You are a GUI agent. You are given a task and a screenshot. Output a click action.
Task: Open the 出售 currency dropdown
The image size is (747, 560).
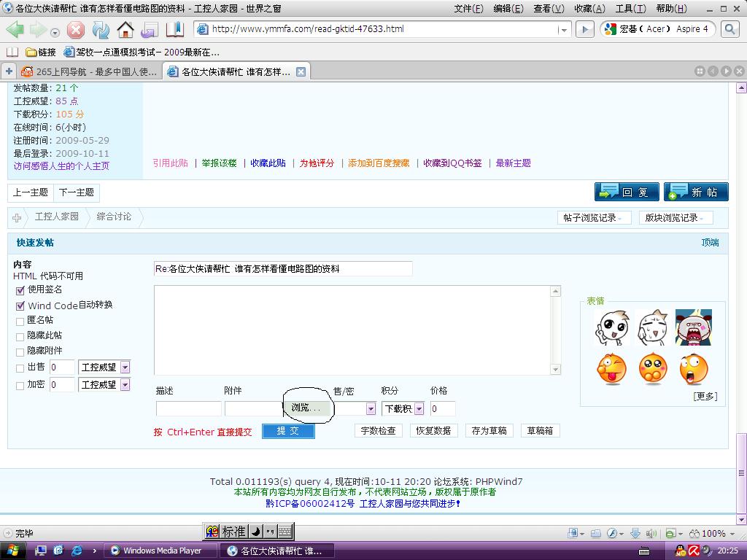tap(125, 367)
